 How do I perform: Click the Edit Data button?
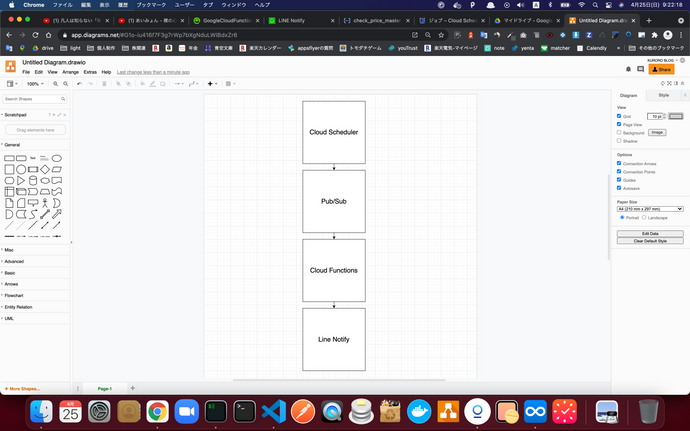tap(650, 234)
